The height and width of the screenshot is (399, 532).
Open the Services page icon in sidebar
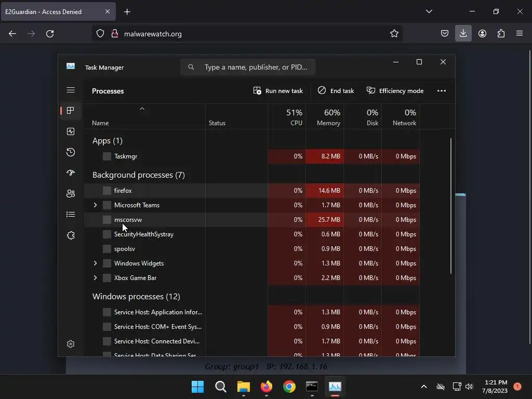[71, 235]
